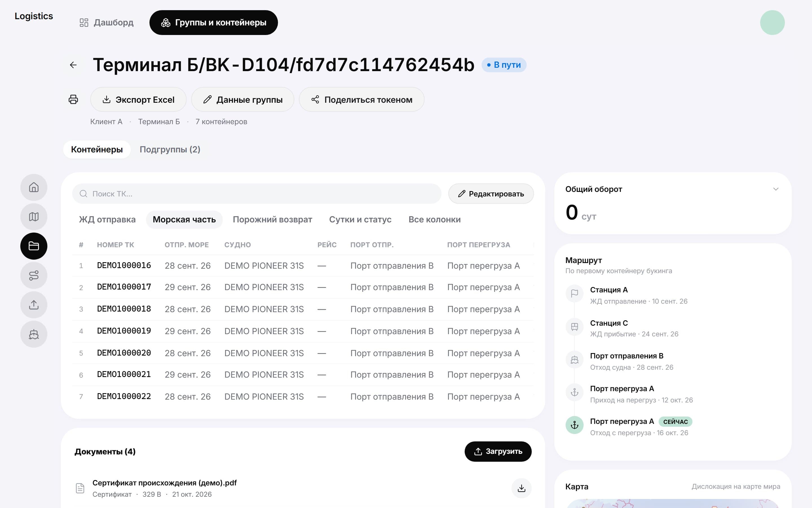The image size is (812, 508).
Task: Click the В пути status badge
Action: tap(504, 65)
